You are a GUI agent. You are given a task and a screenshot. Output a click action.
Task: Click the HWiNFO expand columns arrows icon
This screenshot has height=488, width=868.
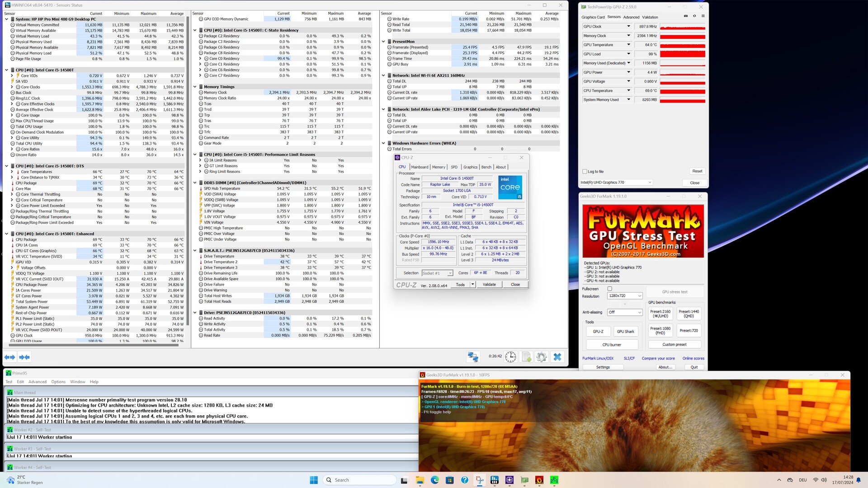(x=9, y=357)
